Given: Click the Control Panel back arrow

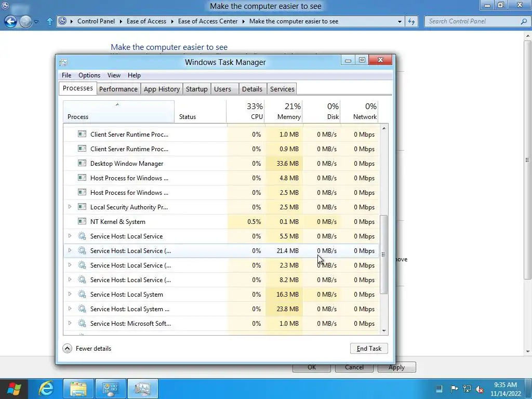Looking at the screenshot, I should point(10,21).
